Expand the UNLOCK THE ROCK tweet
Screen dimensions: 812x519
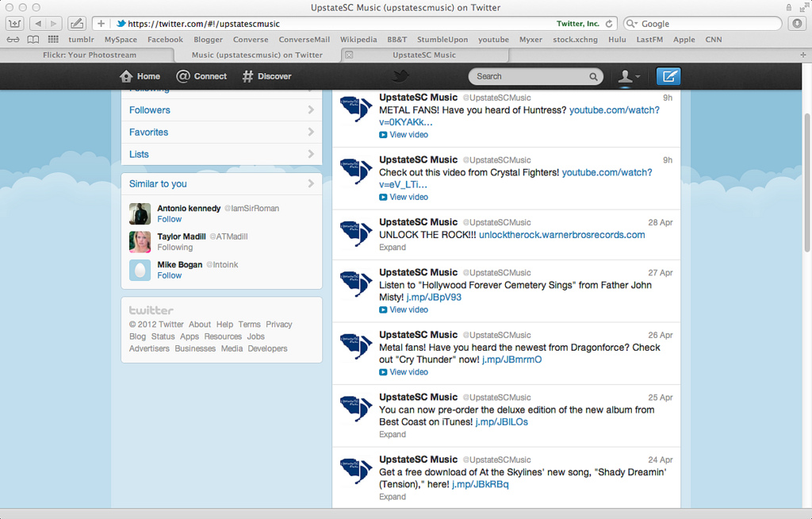(392, 248)
